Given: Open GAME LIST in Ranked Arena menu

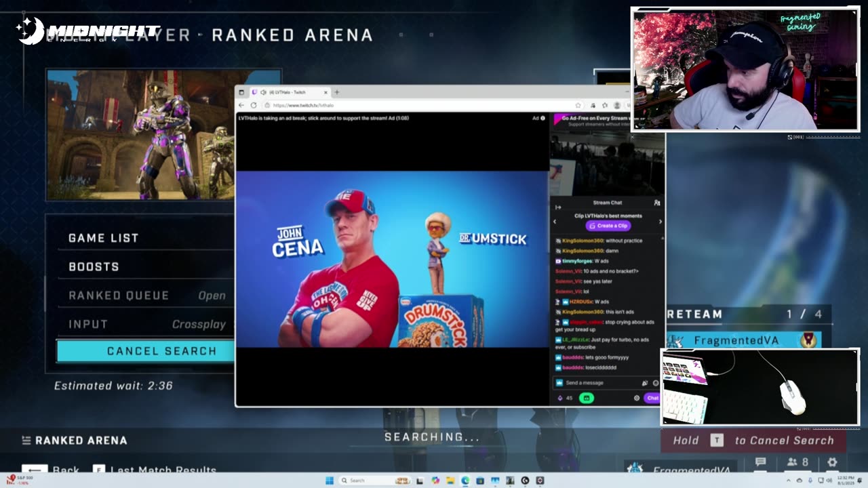Looking at the screenshot, I should 104,238.
